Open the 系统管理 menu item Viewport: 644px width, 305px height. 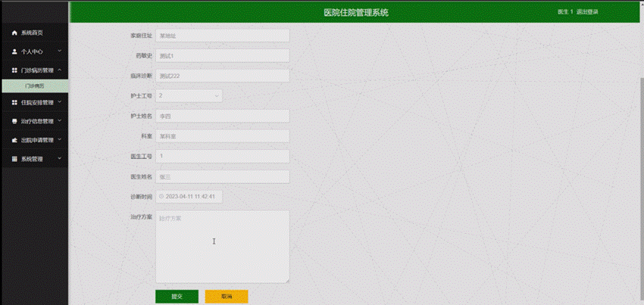[34, 159]
